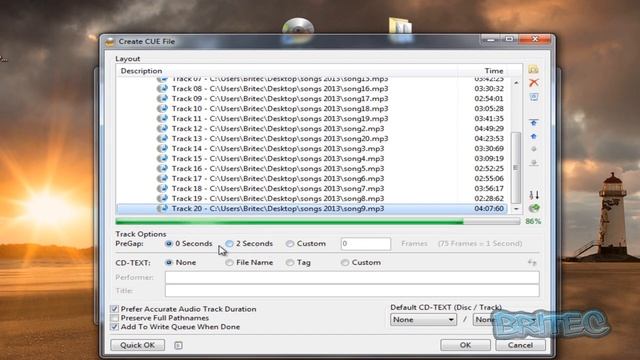The image size is (640, 360).
Task: Enable Preserve Full Pathnames checkbox
Action: 115,318
